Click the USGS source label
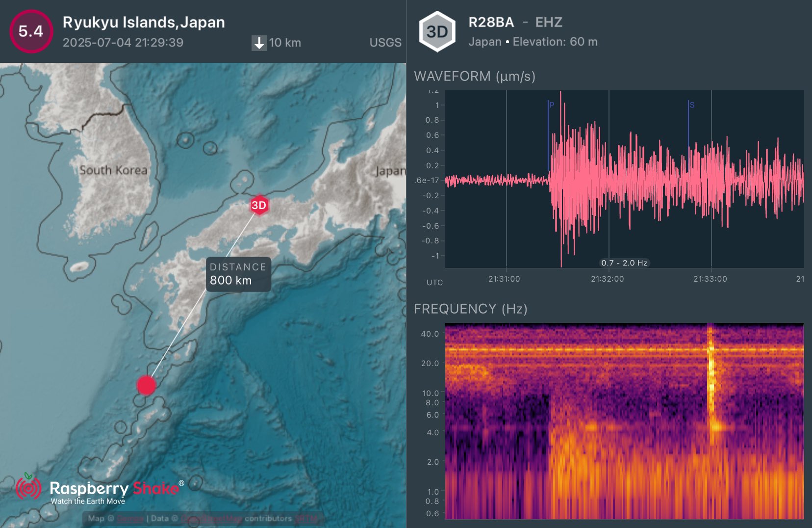Screen dimensions: 812x528 tap(385, 43)
